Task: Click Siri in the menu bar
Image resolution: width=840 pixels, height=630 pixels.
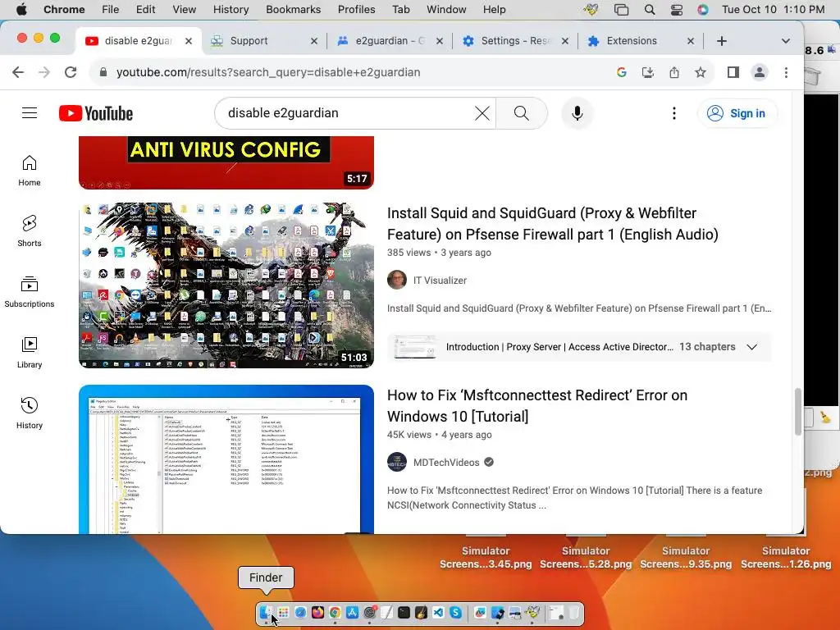Action: coord(703,10)
